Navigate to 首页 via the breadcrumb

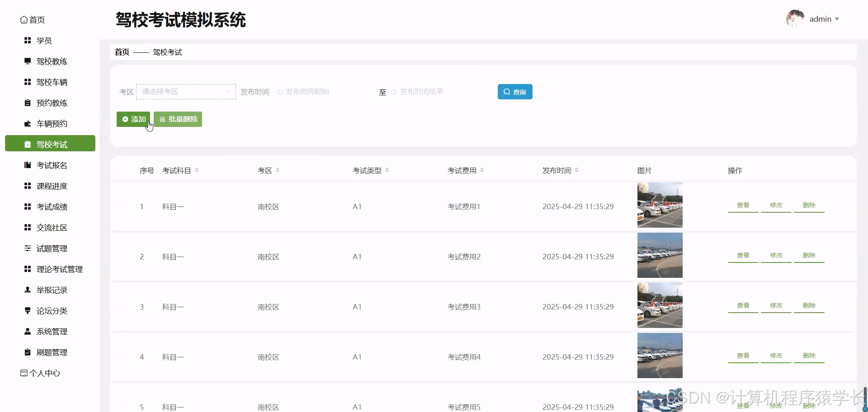pyautogui.click(x=121, y=52)
